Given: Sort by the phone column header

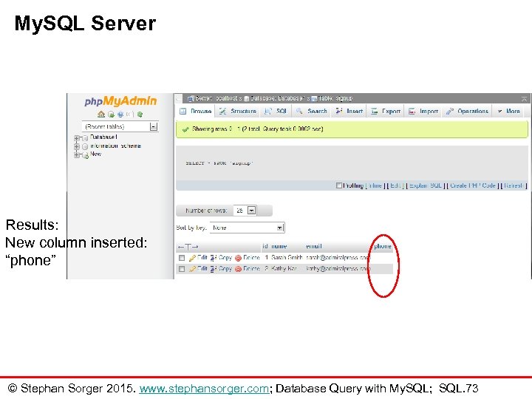Looking at the screenshot, I should click(x=383, y=246).
